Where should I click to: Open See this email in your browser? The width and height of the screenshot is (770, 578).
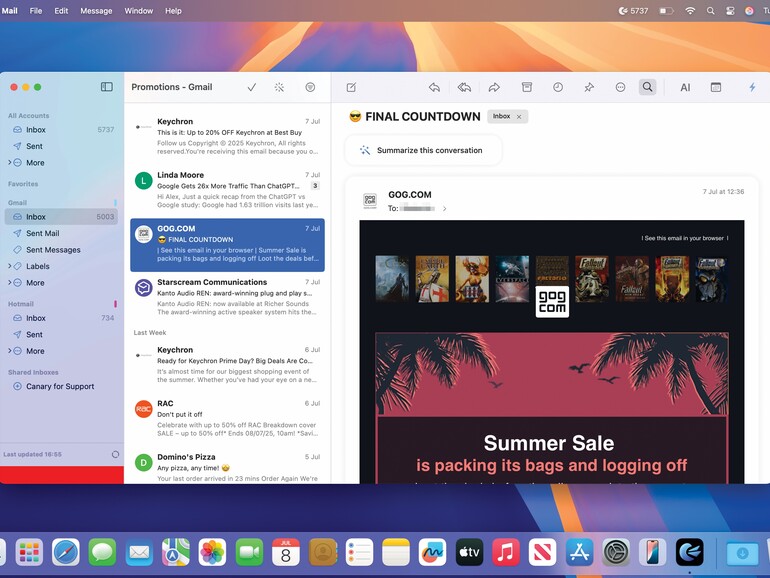pyautogui.click(x=685, y=238)
